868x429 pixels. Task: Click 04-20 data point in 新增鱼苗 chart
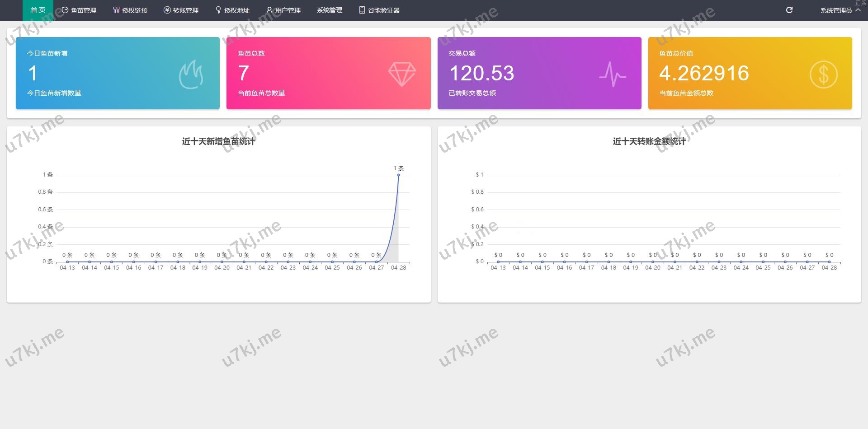click(x=222, y=261)
